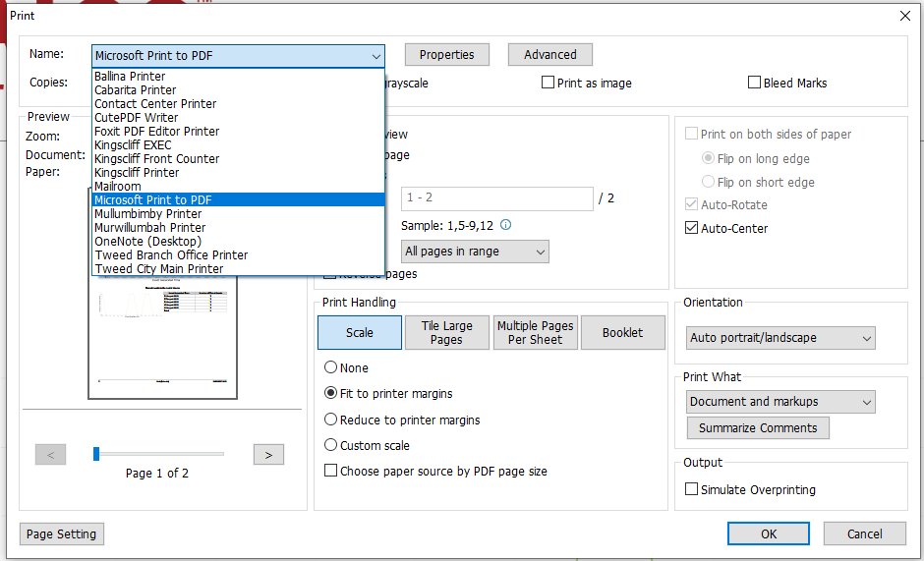The width and height of the screenshot is (924, 561).
Task: Pick Kingscliff Front Counter printer
Action: [x=239, y=158]
